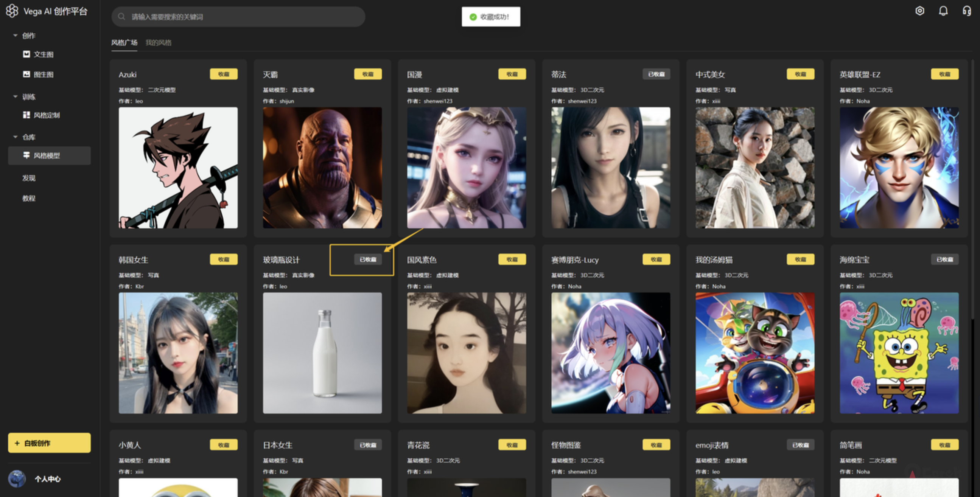Image resolution: width=980 pixels, height=497 pixels.
Task: Click the Vega AI logo icon
Action: coord(12,11)
